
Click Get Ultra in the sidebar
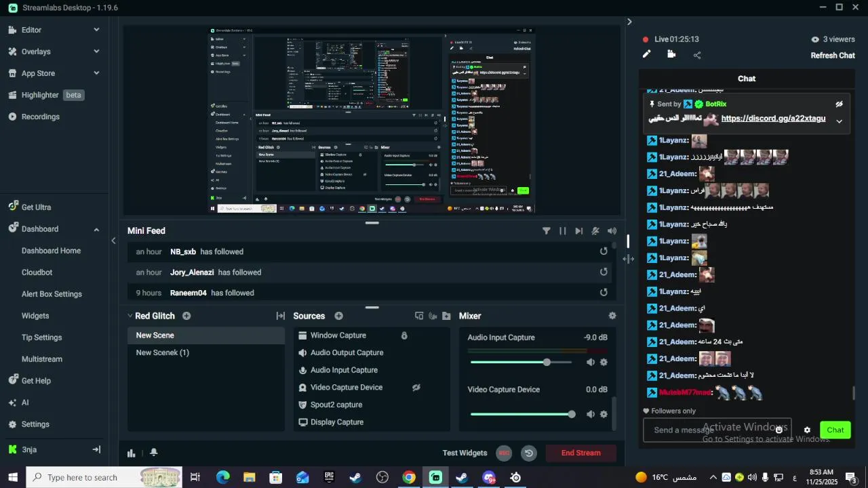pos(36,207)
